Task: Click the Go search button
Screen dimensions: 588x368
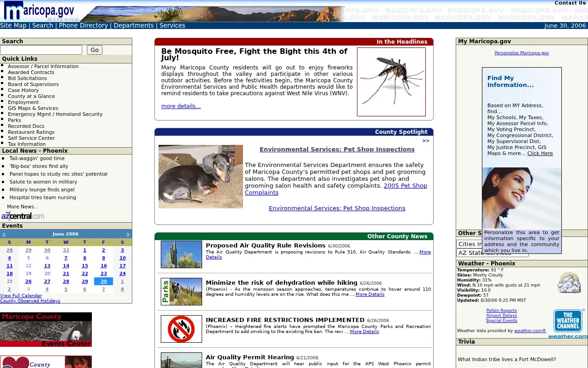Action: tap(95, 50)
